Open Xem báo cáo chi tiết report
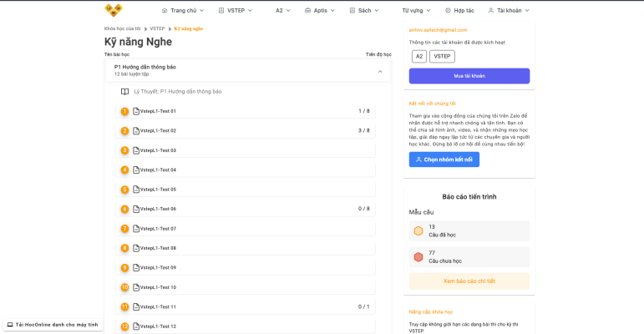Viewport: 644px width, 334px height. [x=469, y=281]
